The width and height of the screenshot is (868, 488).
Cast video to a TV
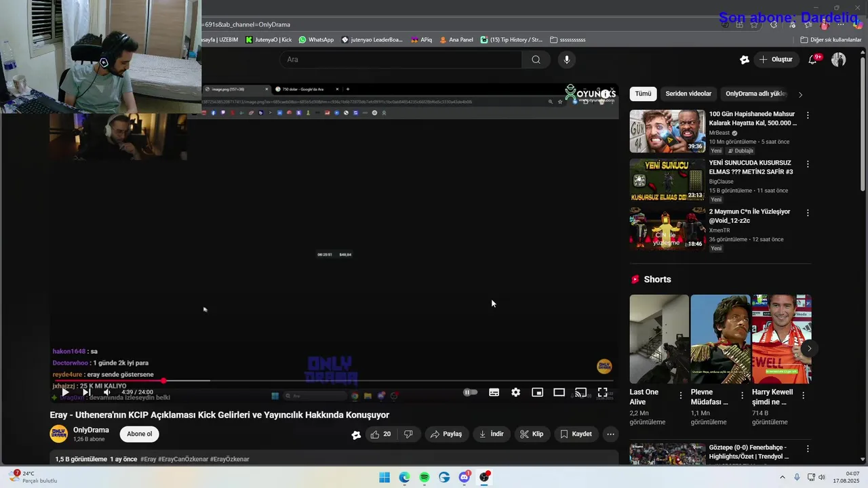[581, 392]
